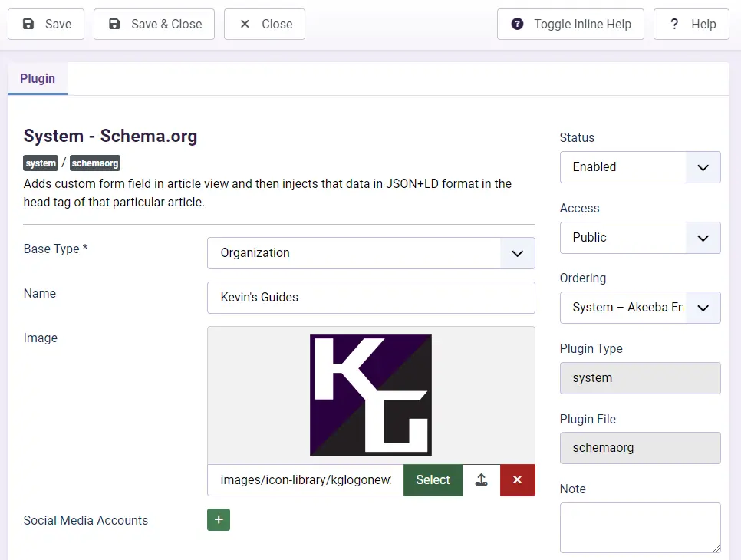Click the KG logo image preview
Screen dimensions: 741x560
pos(370,395)
